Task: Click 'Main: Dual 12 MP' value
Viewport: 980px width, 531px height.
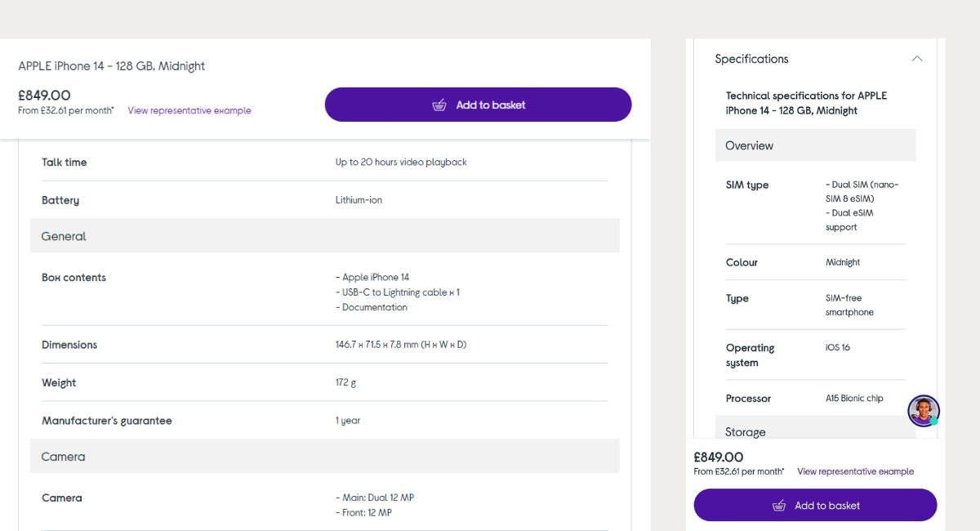Action: (x=375, y=498)
